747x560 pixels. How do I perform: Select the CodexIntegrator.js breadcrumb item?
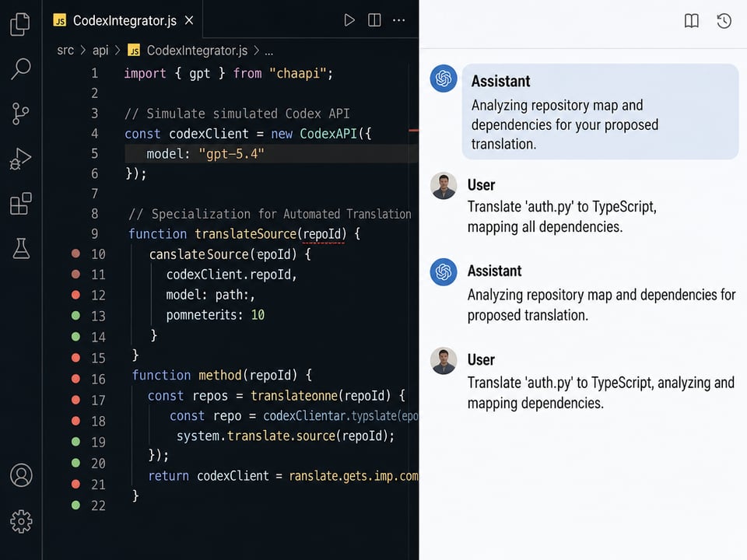[197, 51]
